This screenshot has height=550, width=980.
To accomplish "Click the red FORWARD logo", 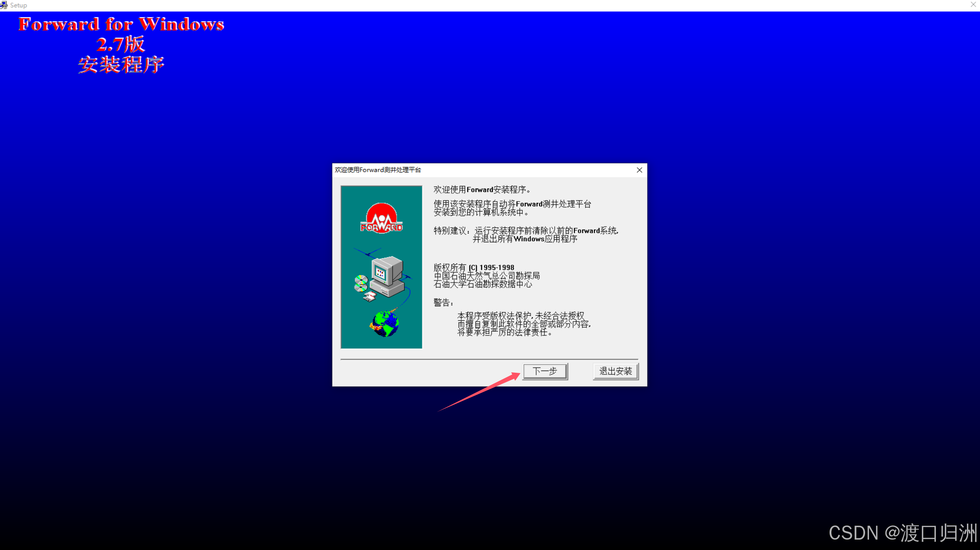I will click(x=381, y=218).
